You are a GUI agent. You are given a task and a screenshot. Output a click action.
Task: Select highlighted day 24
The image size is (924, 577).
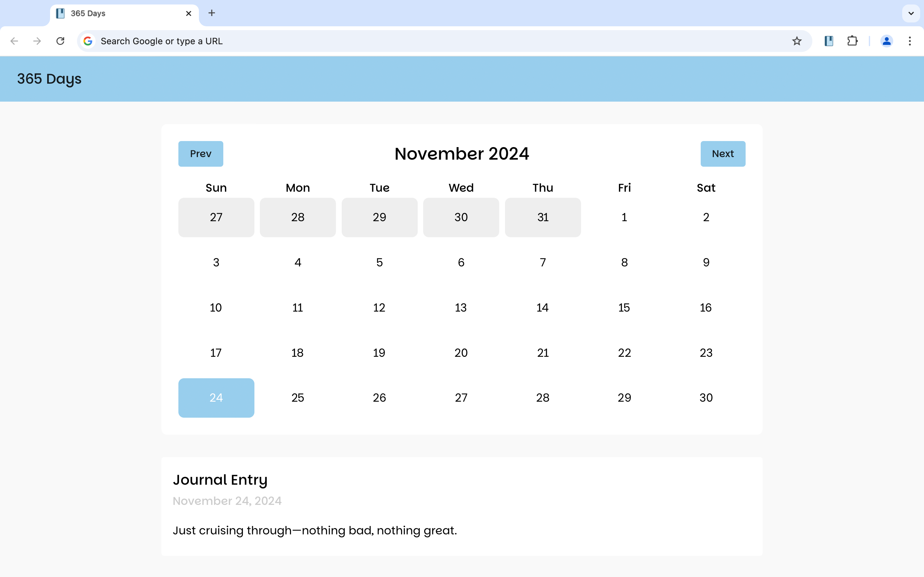point(216,397)
